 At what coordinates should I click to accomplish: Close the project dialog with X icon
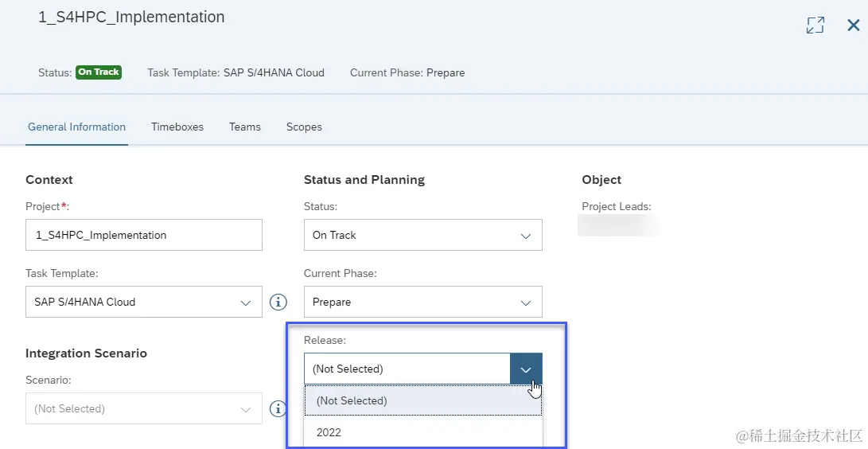click(853, 25)
